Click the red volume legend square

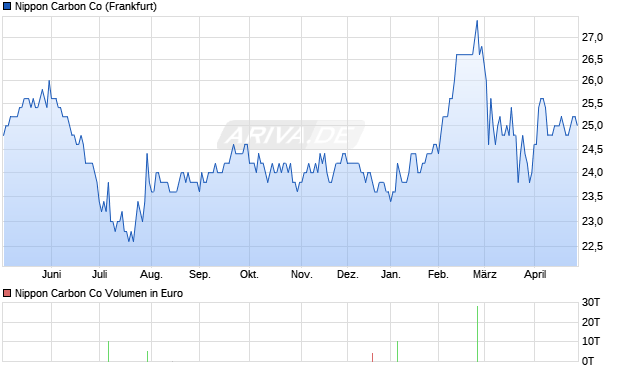7,293
